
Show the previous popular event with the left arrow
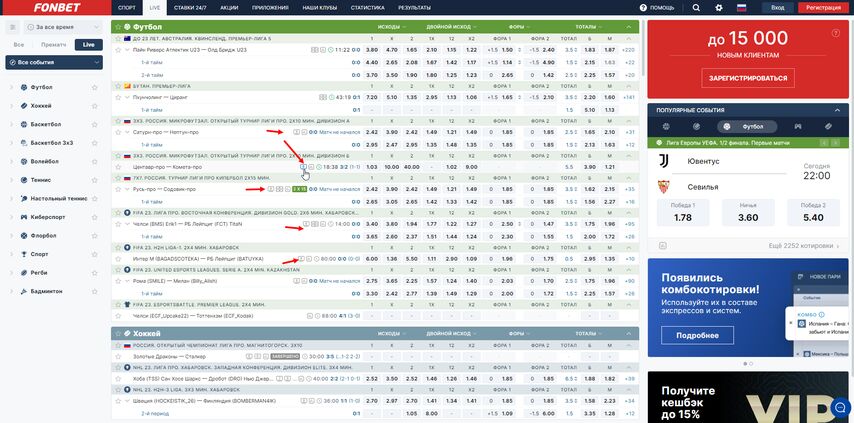coord(822,143)
